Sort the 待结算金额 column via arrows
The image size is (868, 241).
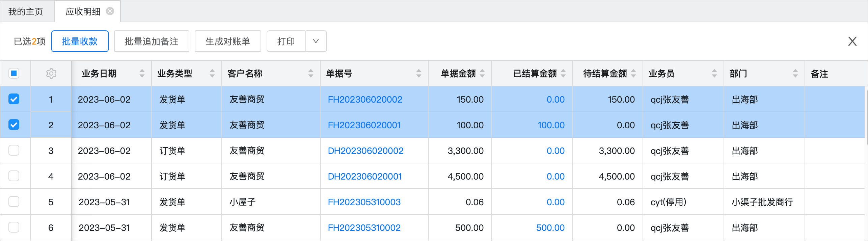[633, 74]
